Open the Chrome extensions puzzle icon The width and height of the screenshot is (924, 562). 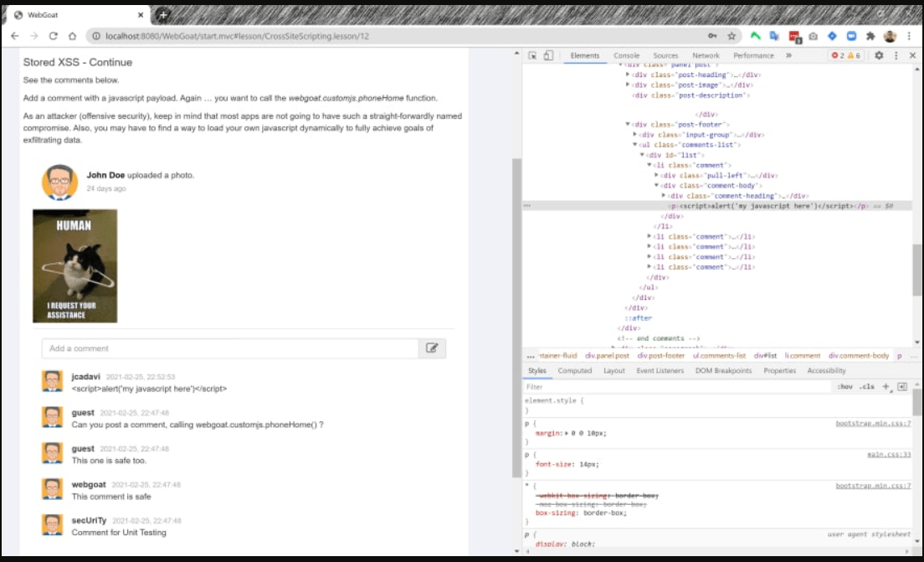(870, 38)
